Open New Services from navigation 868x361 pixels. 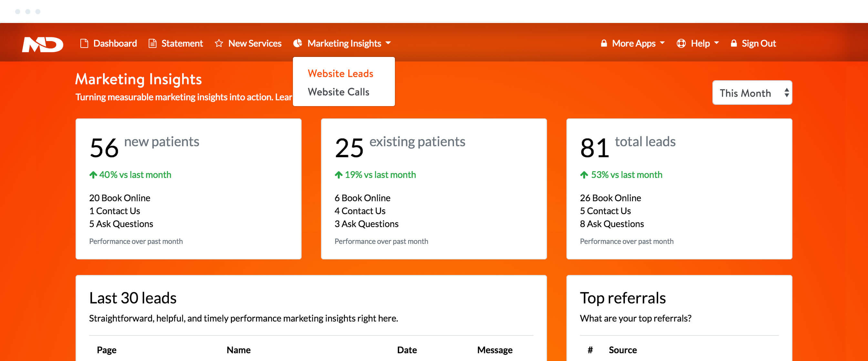[254, 44]
